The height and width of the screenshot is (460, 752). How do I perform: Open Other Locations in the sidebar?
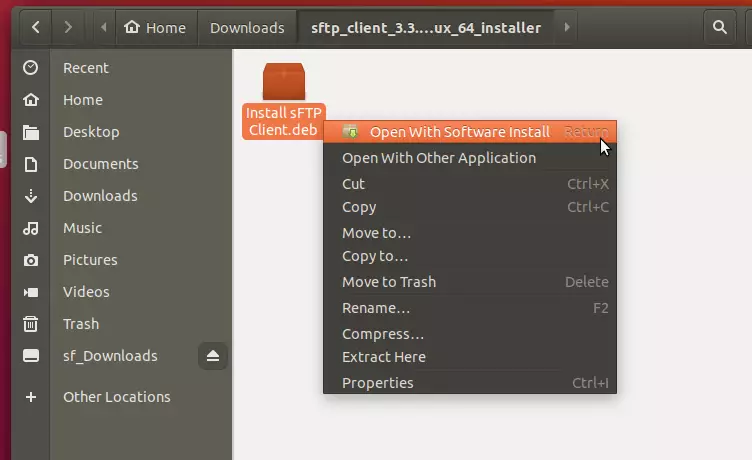point(117,397)
